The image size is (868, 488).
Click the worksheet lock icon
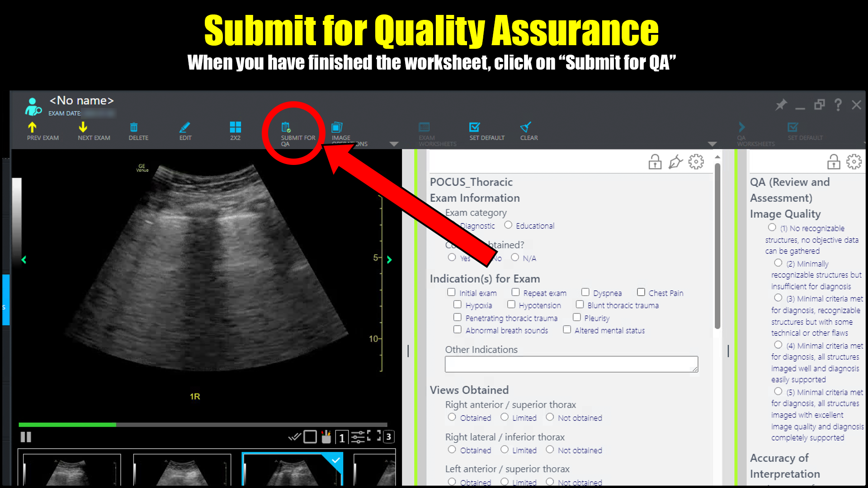click(x=655, y=162)
